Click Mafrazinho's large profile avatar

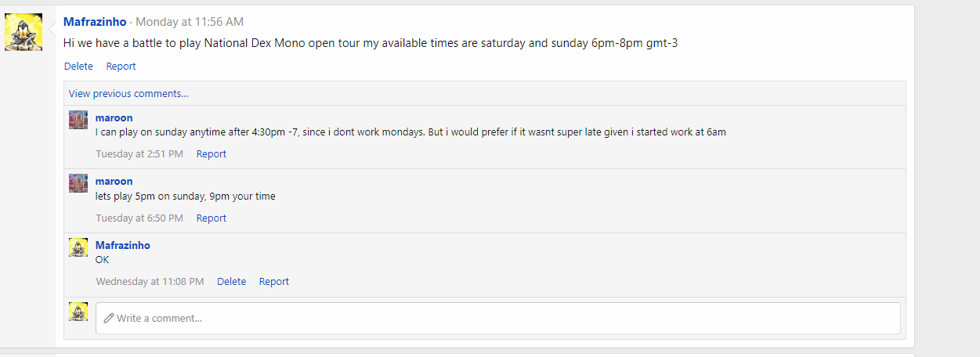click(24, 32)
